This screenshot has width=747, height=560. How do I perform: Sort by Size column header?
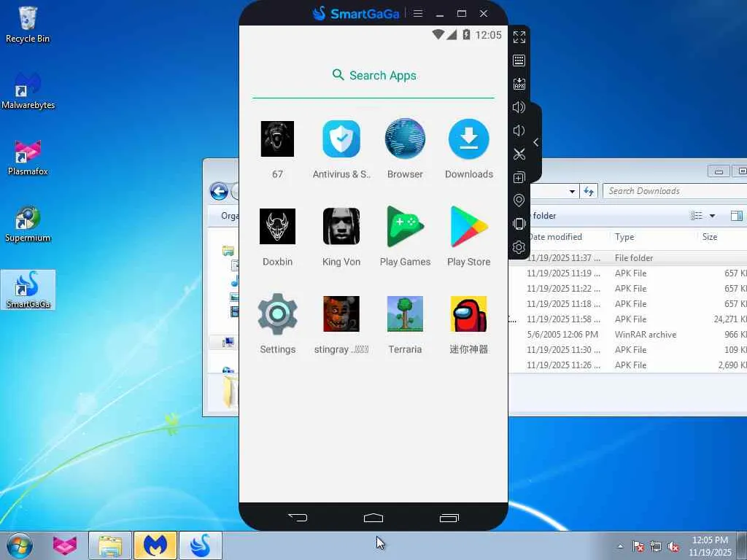(x=709, y=237)
